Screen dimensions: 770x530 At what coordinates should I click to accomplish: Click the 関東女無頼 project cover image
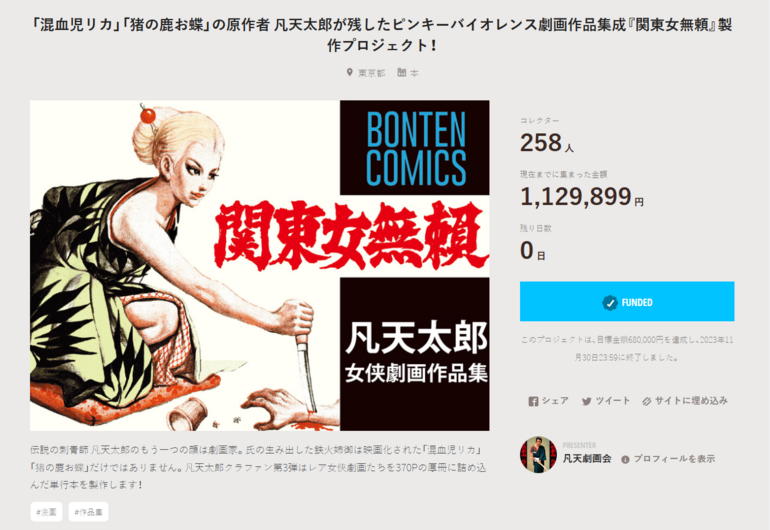point(259,266)
